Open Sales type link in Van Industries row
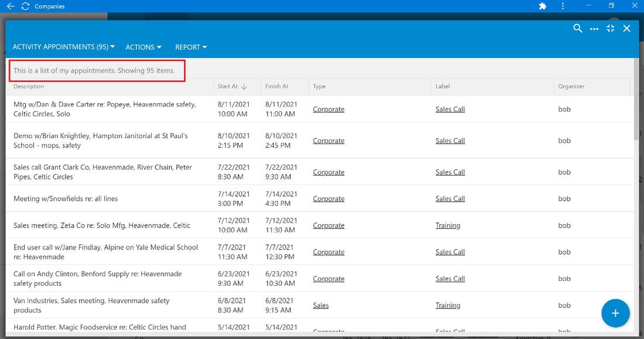644x339 pixels. point(321,305)
